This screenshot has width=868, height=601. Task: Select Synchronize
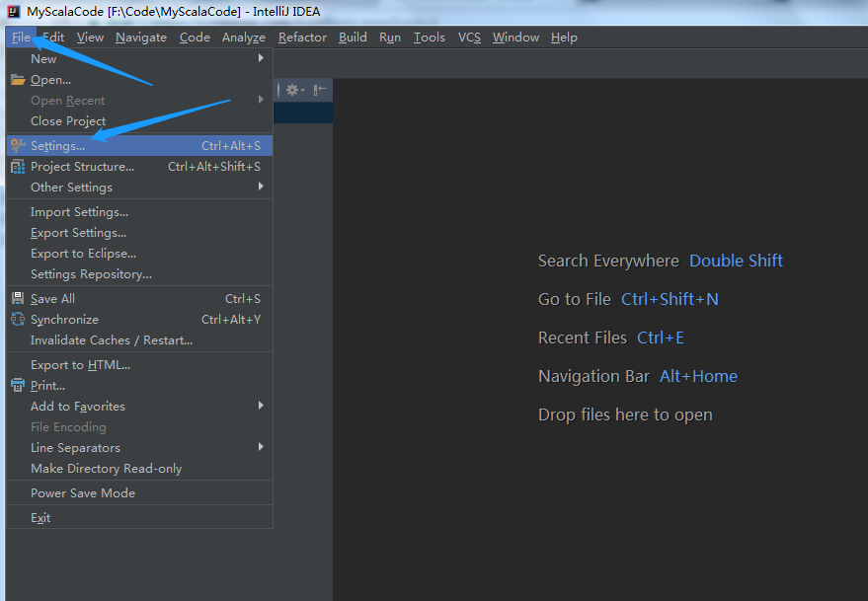coord(139,320)
